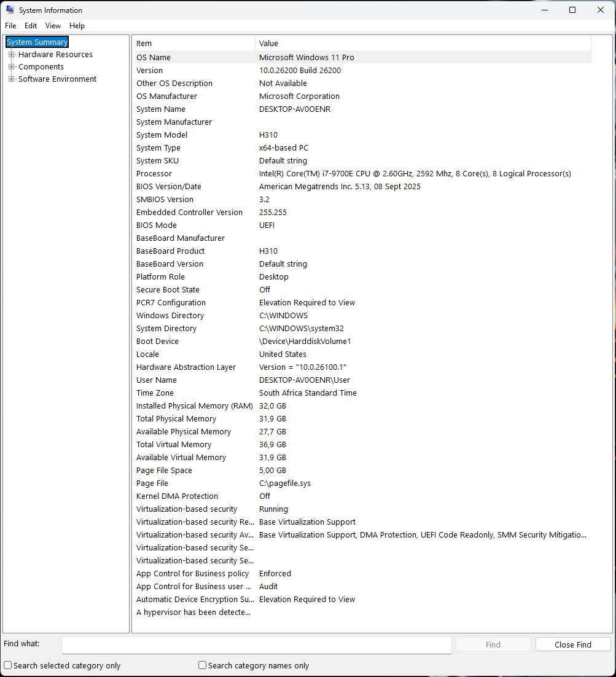Select the Total Virtual Memory row
Image resolution: width=616 pixels, height=677 pixels.
[362, 445]
